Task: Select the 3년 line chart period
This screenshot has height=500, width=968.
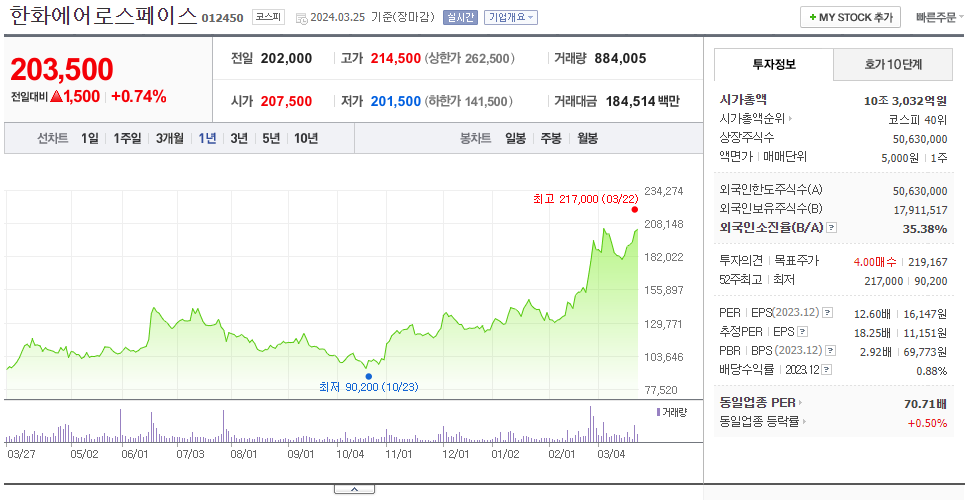Action: click(x=239, y=138)
